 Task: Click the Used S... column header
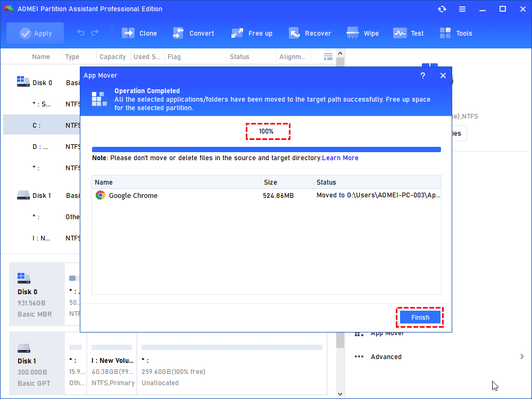point(147,57)
